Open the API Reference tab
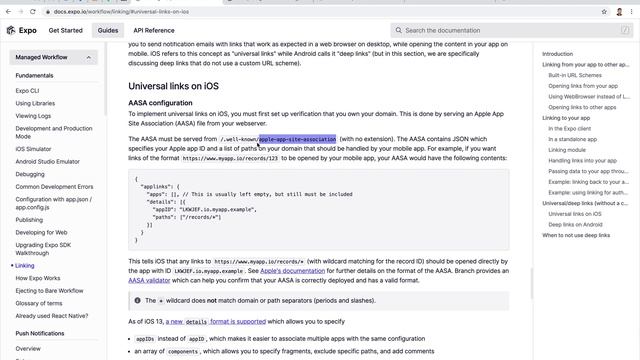This screenshot has height=360, width=640. (154, 30)
